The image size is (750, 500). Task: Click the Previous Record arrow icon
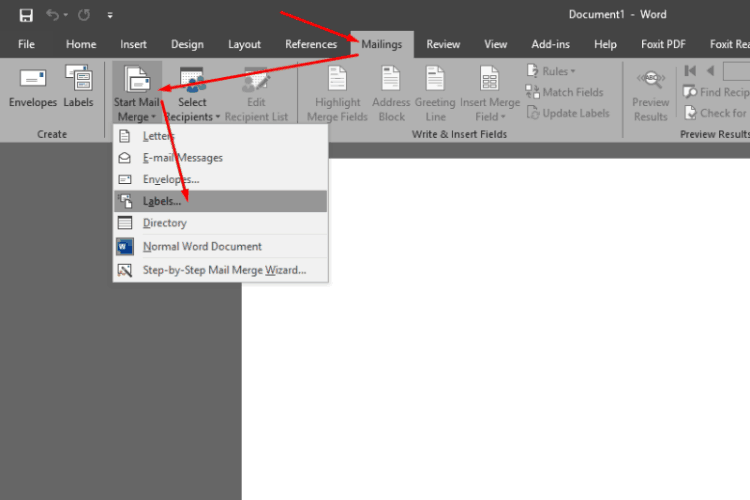click(x=710, y=71)
